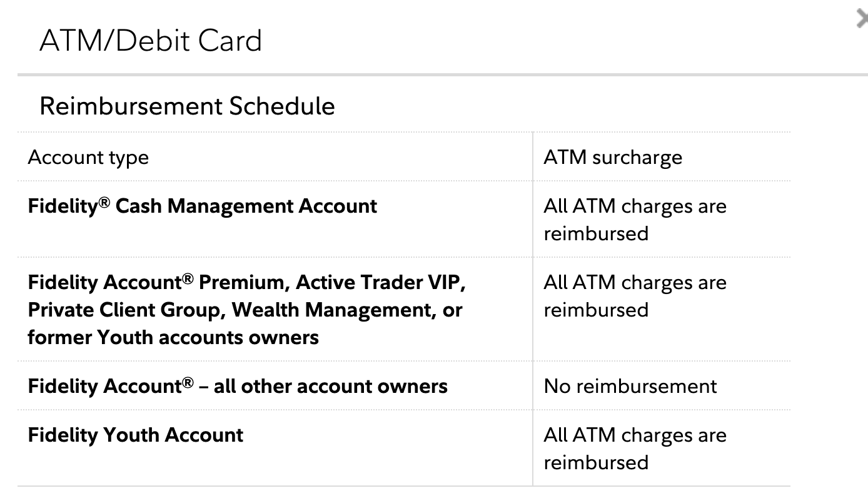The height and width of the screenshot is (503, 868).
Task: Click the former Youth accounts owners text
Action: click(173, 337)
